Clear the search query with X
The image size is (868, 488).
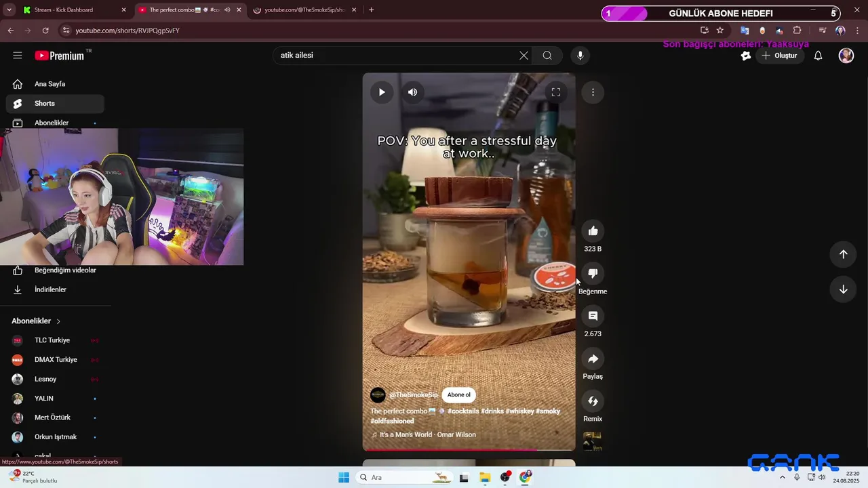click(x=524, y=56)
